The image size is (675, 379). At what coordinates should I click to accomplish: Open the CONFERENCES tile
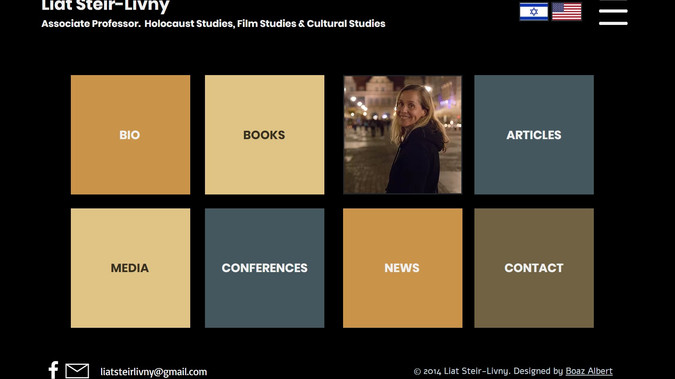point(265,268)
